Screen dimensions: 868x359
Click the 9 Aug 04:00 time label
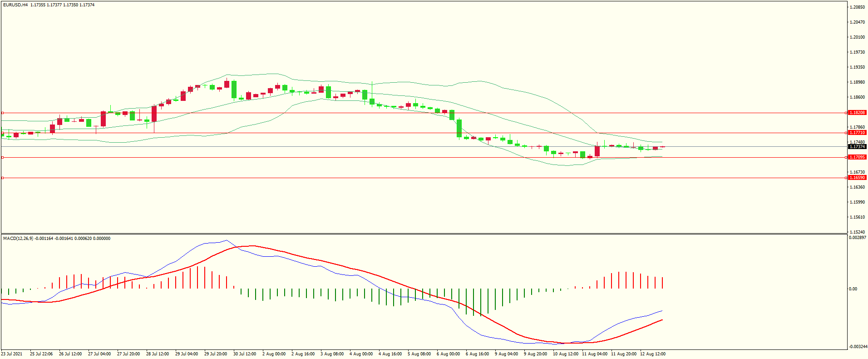click(x=506, y=354)
